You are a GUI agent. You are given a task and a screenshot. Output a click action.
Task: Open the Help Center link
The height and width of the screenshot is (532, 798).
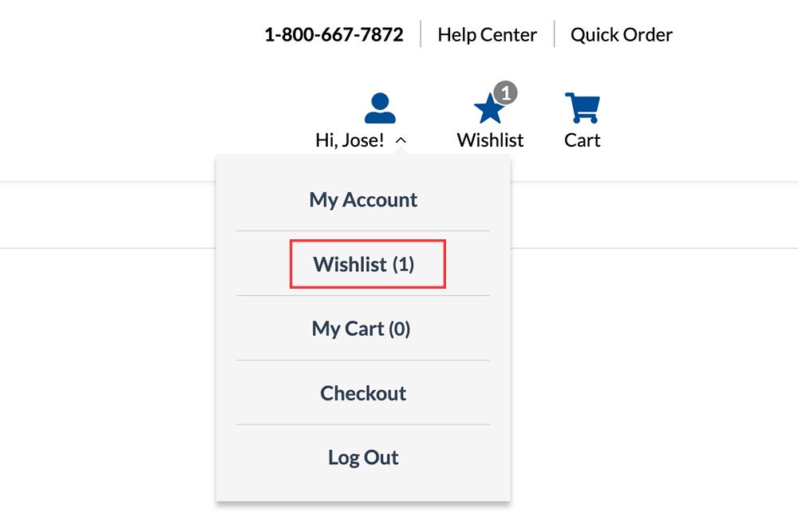(x=487, y=34)
